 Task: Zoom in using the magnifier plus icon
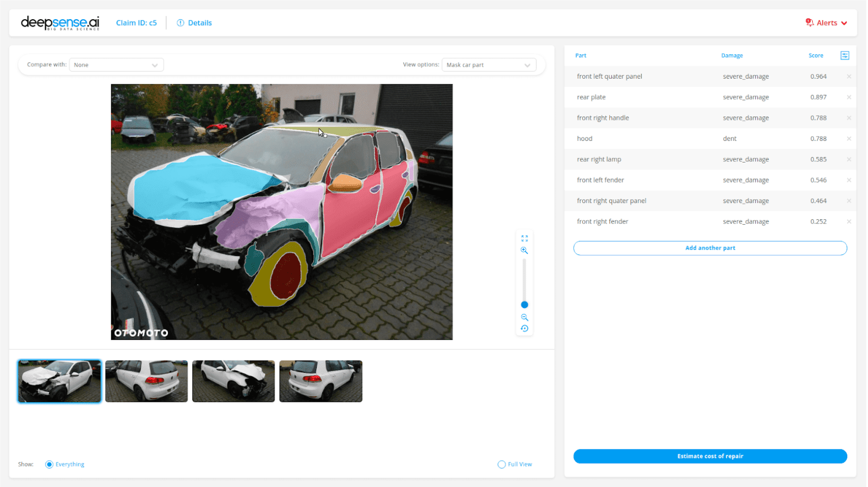(x=524, y=251)
